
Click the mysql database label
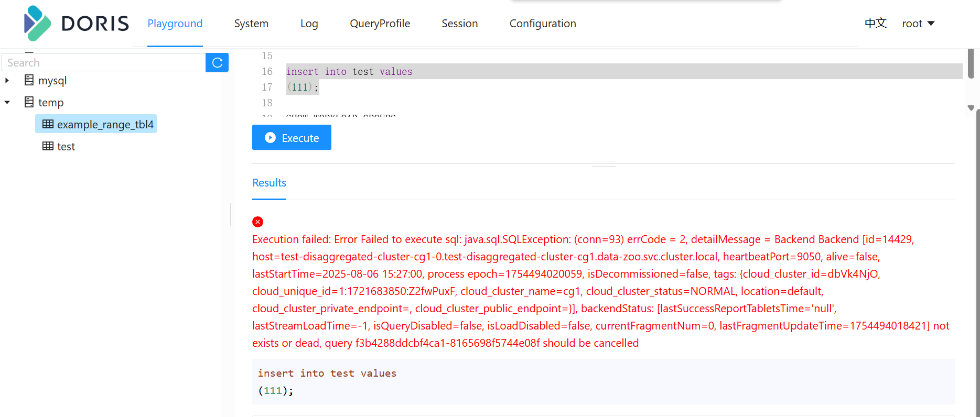[x=52, y=81]
